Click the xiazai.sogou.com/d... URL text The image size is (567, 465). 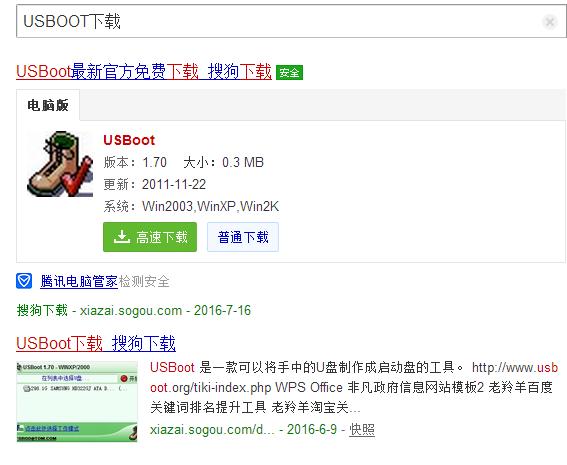212,430
